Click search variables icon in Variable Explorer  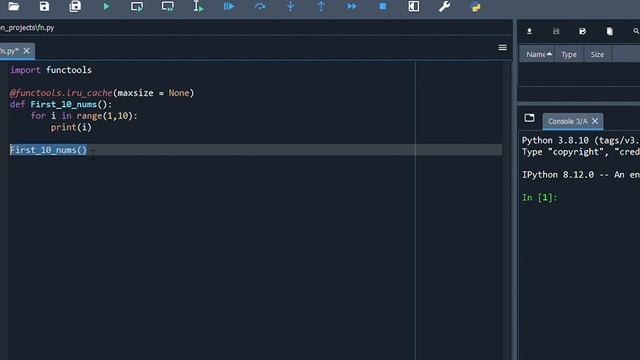636,31
